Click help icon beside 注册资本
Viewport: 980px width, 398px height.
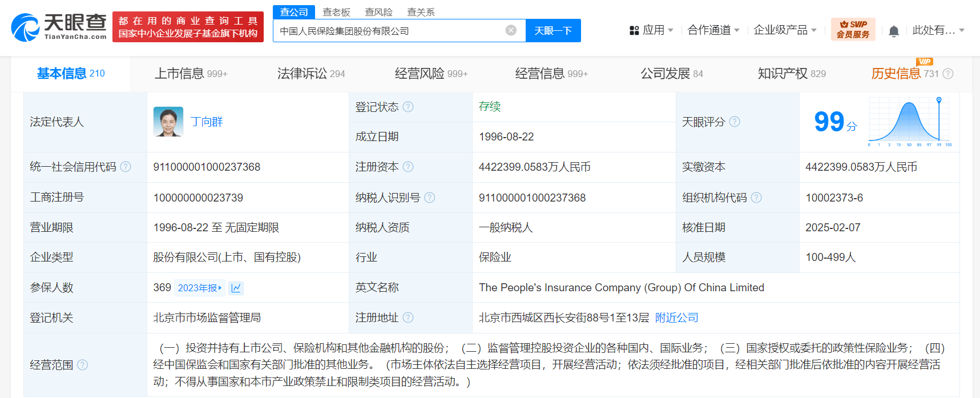point(408,167)
